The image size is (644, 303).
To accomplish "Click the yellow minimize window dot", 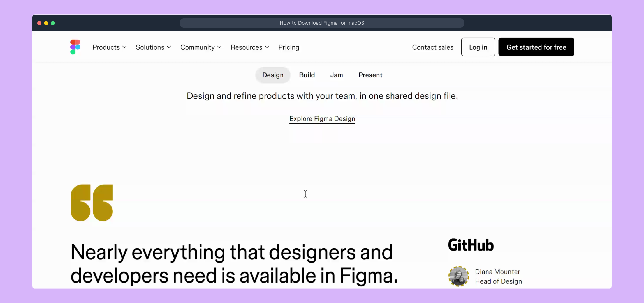I will coord(46,23).
